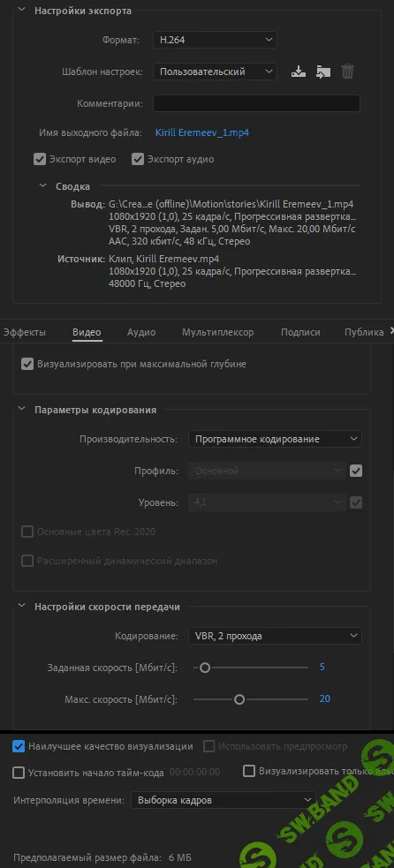
Task: Click the target bitrate value 5
Action: coord(322,667)
